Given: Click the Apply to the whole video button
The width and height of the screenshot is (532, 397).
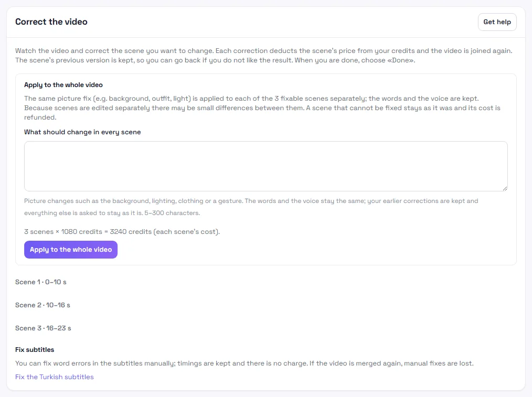Looking at the screenshot, I should tap(71, 250).
